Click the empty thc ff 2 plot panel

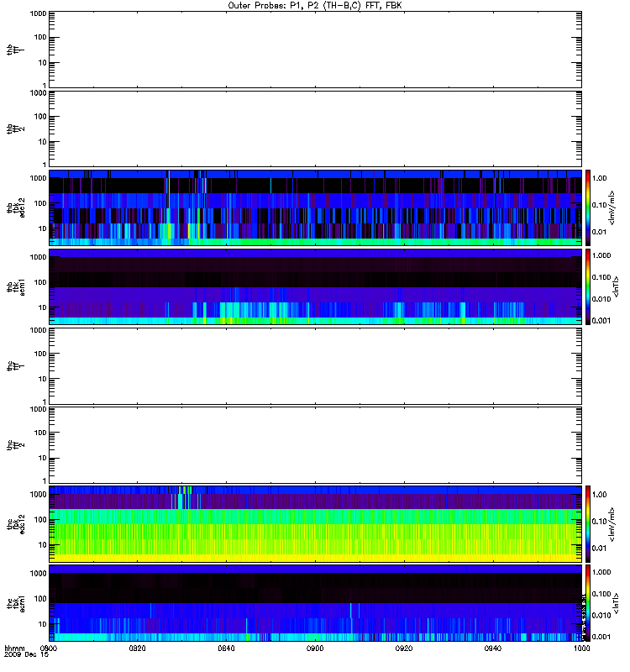tap(315, 445)
